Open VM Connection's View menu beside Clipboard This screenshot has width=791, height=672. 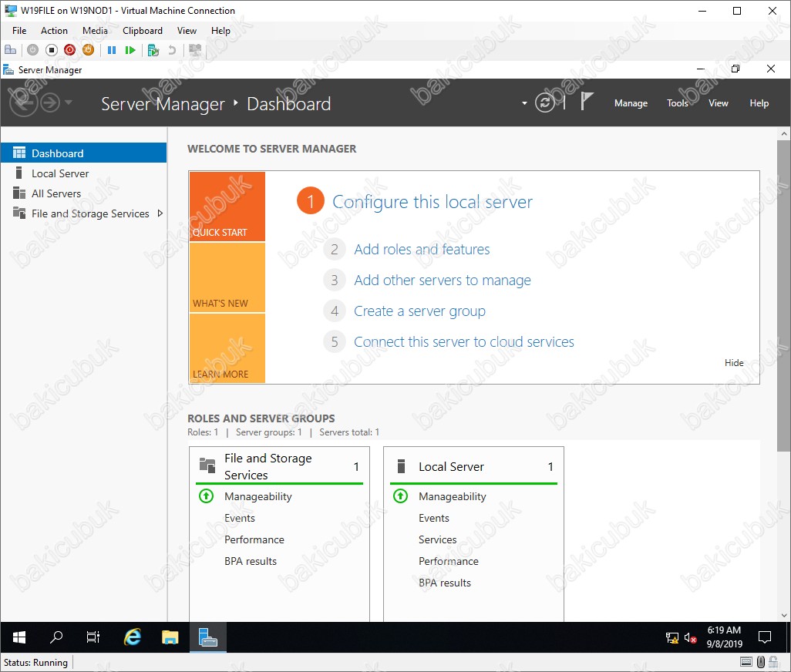(x=187, y=31)
